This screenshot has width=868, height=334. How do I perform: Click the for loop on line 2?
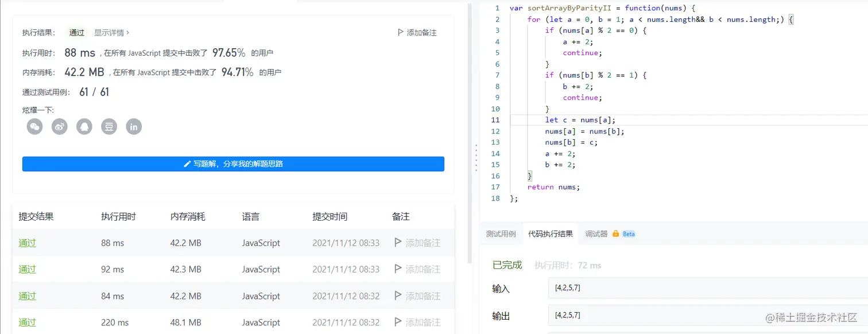(x=660, y=20)
